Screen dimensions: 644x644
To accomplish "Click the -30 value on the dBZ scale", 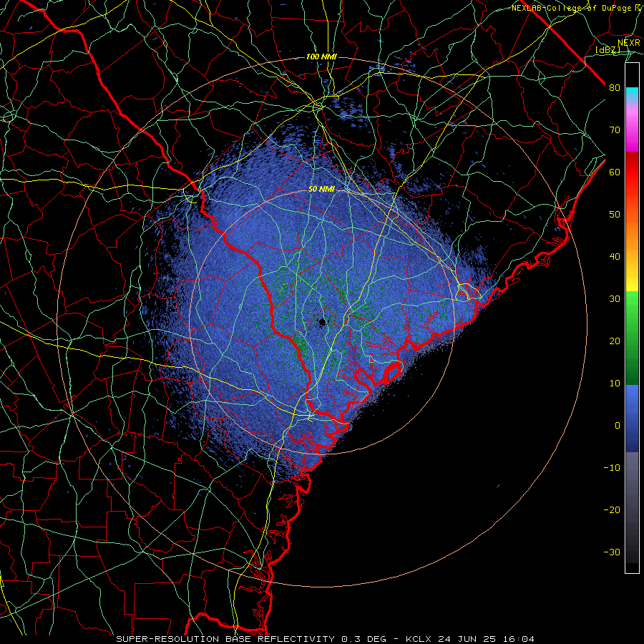I will 612,552.
